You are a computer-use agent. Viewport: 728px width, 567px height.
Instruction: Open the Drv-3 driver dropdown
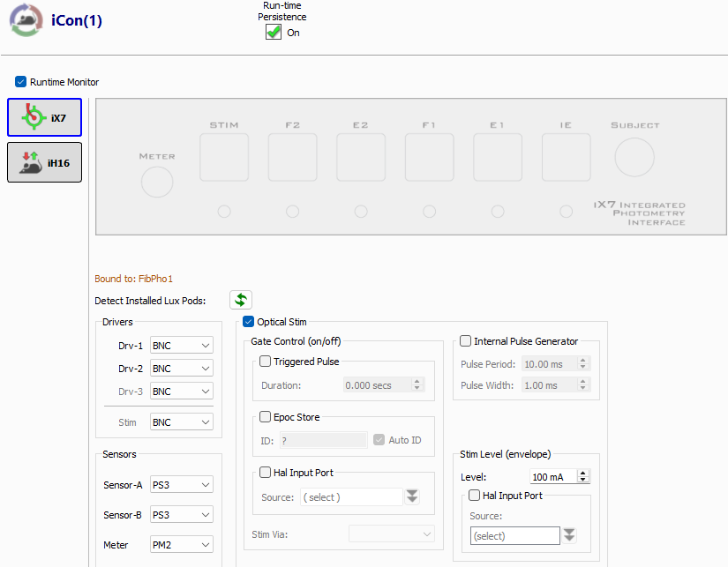point(182,392)
